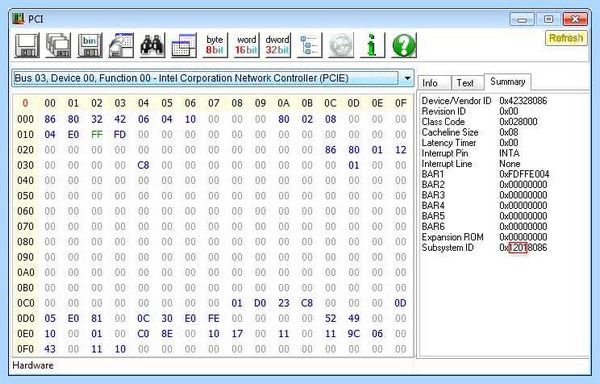Viewport: 600px width, 384px height.
Task: Open the PCI device tree icon
Action: click(309, 46)
